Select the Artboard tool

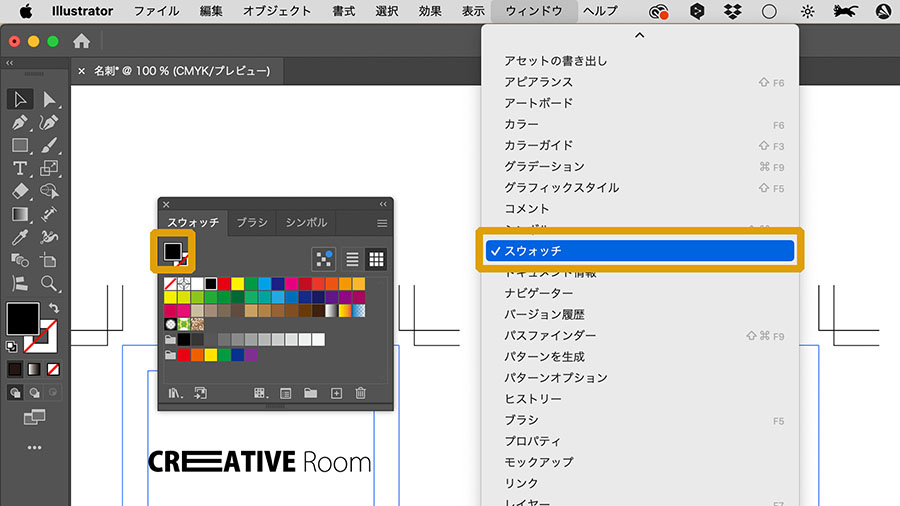pos(49,260)
